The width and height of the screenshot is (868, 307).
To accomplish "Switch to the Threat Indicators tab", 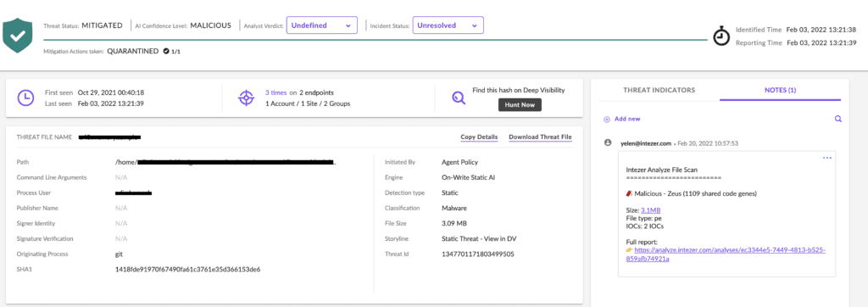I will tap(659, 90).
